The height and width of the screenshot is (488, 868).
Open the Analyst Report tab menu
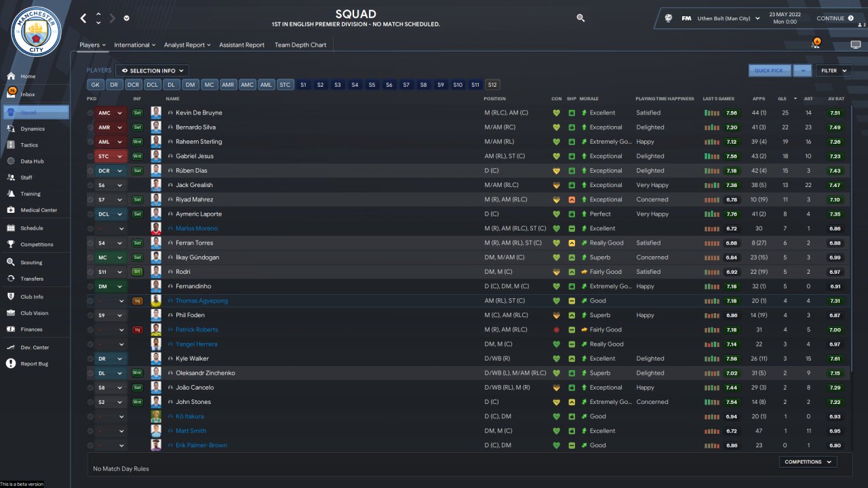tap(187, 45)
